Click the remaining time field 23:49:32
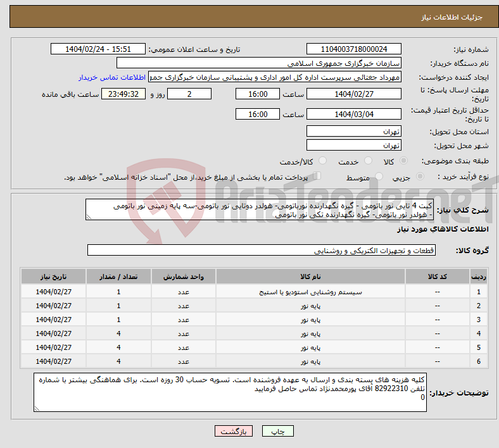Viewport: 499px width, 448px height. [123, 94]
